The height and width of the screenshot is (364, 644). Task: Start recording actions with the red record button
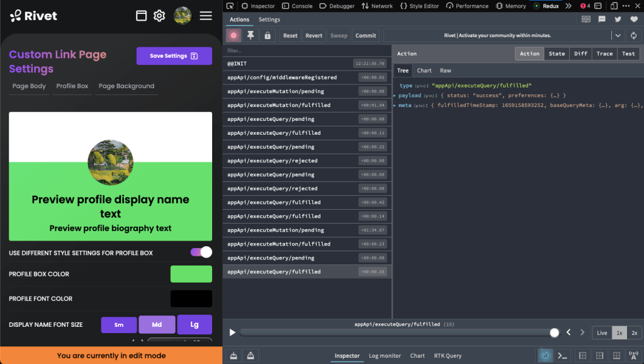pos(233,35)
